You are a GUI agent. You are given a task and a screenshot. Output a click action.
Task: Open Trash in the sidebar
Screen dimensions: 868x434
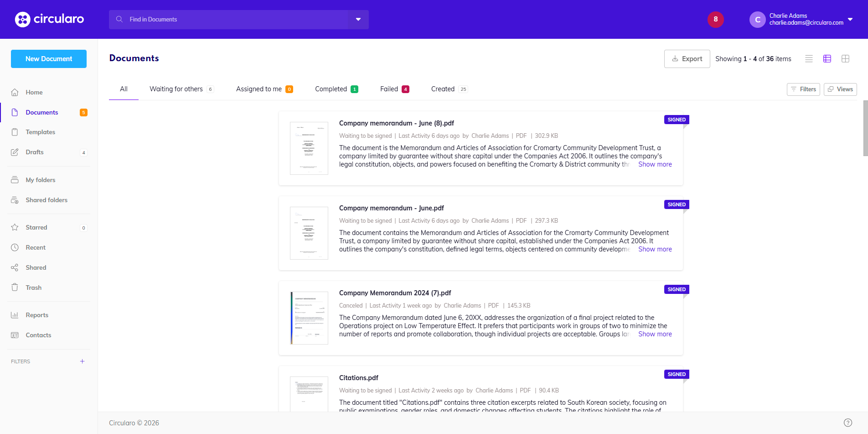pyautogui.click(x=33, y=288)
